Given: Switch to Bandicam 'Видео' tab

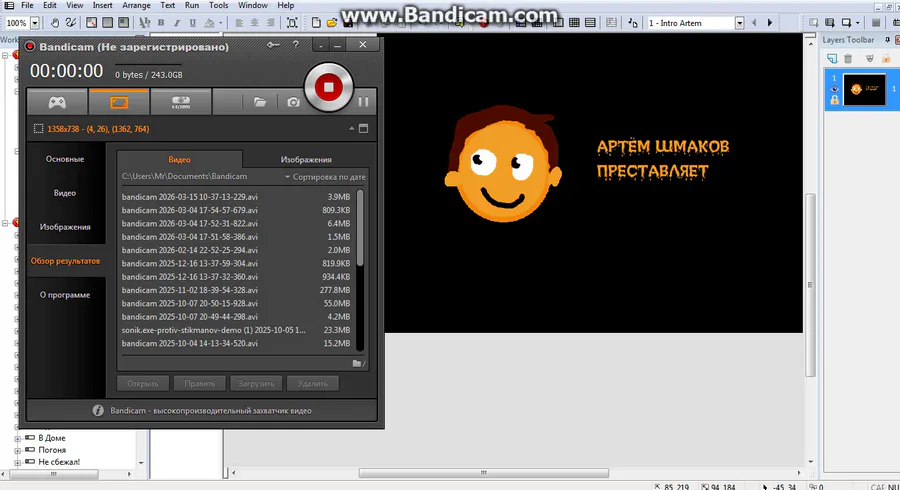Looking at the screenshot, I should (x=179, y=160).
